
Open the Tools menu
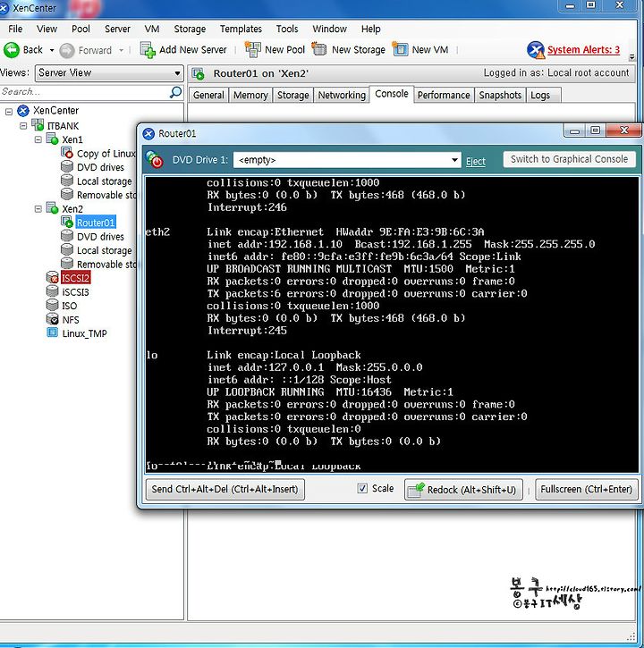287,29
